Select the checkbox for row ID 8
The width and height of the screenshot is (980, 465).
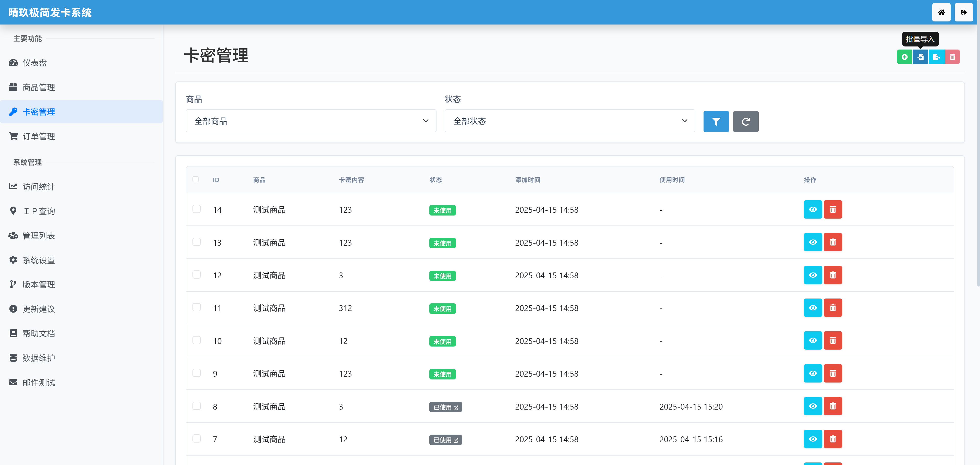[196, 406]
